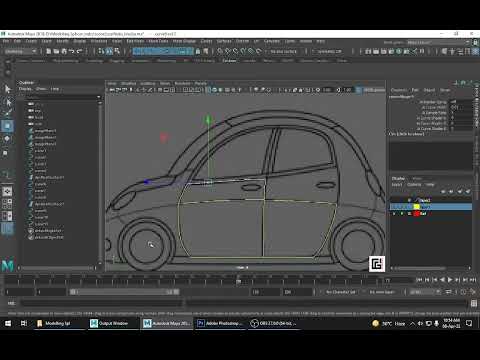This screenshot has width=480, height=360.
Task: Toggle the selection lock icon
Action: click(198, 51)
